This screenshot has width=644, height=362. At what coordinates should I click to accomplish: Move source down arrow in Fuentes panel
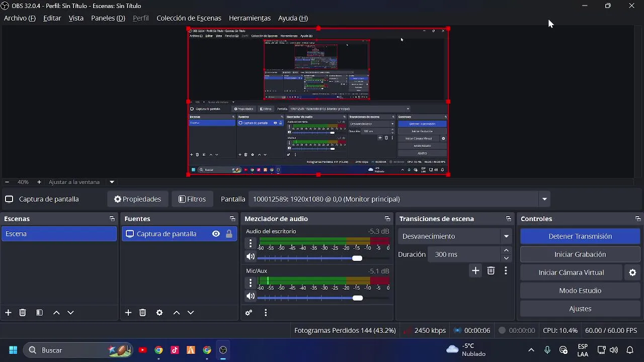click(191, 313)
